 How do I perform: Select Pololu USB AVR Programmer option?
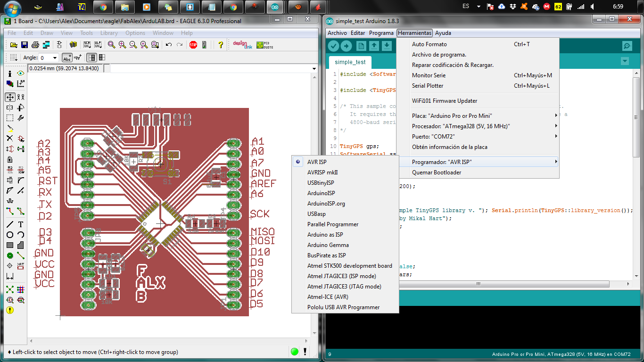[x=346, y=307]
